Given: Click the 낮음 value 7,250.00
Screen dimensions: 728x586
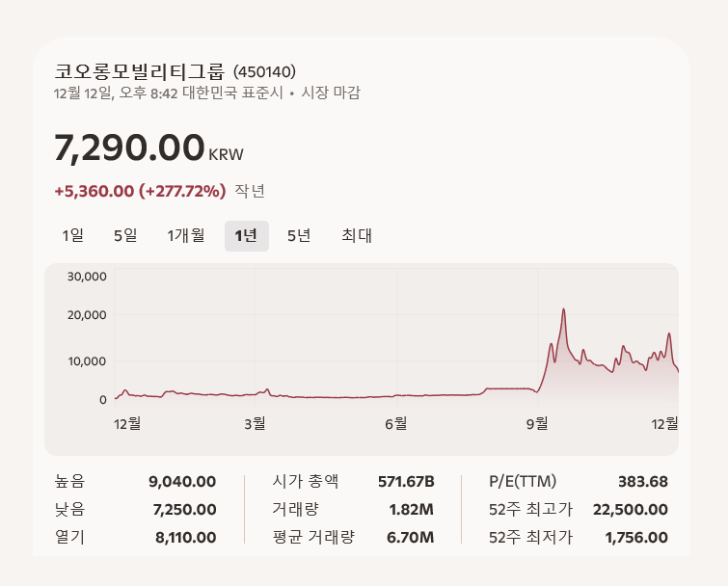Looking at the screenshot, I should click(x=185, y=510).
